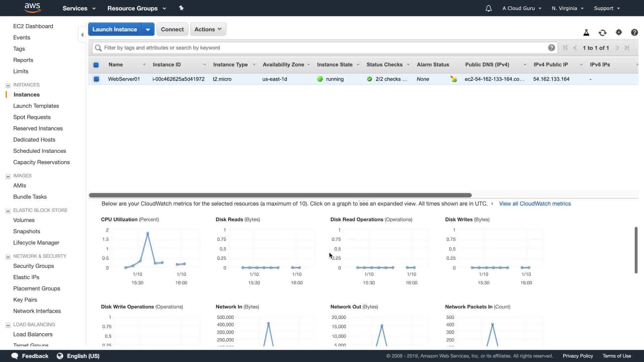Open the settings gear for table preferences

pos(619,33)
